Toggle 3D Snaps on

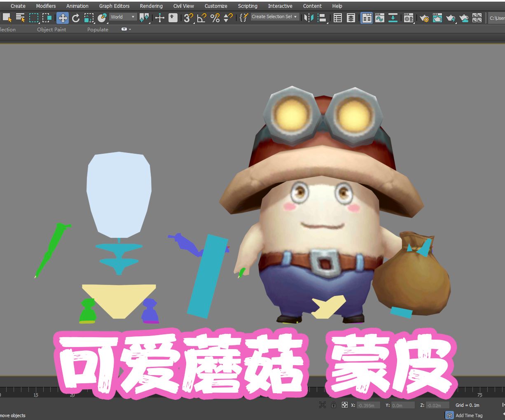(189, 18)
